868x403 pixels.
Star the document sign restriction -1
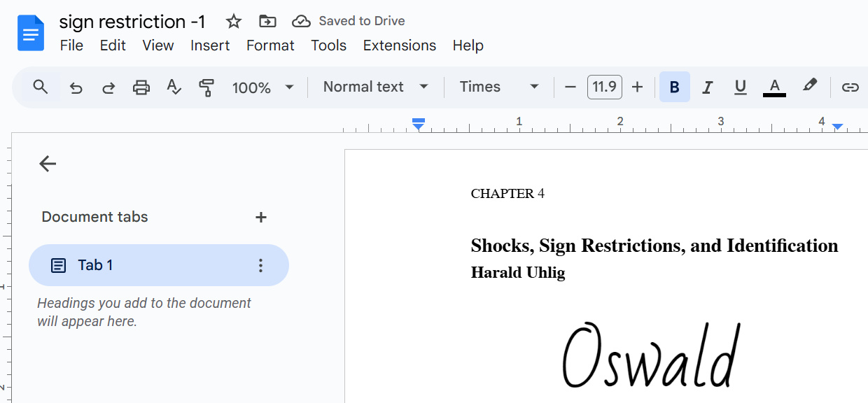233,21
